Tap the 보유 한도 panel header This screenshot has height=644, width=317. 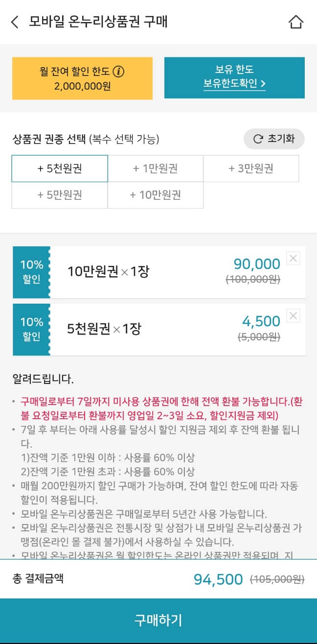235,70
